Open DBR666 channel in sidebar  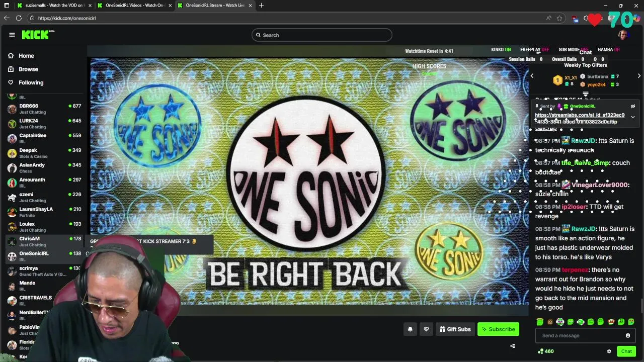[x=44, y=109]
